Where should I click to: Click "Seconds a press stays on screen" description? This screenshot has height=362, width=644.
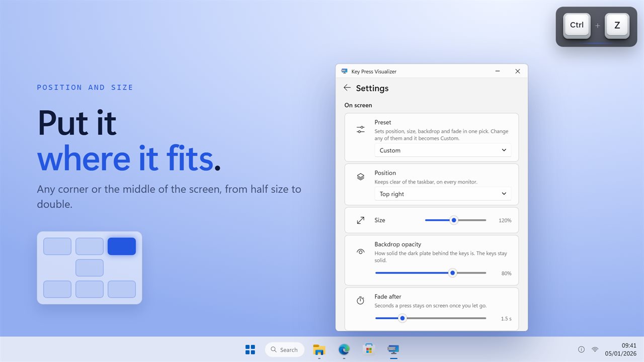point(430,306)
